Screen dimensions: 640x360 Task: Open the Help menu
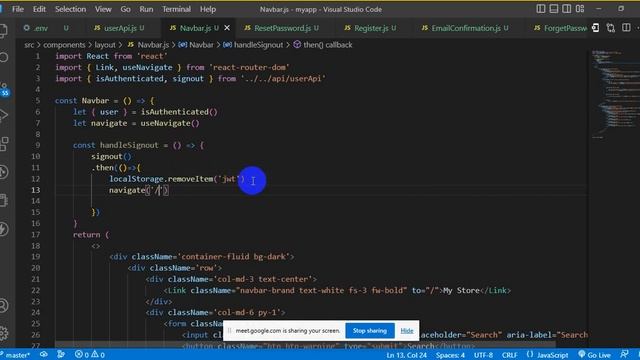208,9
